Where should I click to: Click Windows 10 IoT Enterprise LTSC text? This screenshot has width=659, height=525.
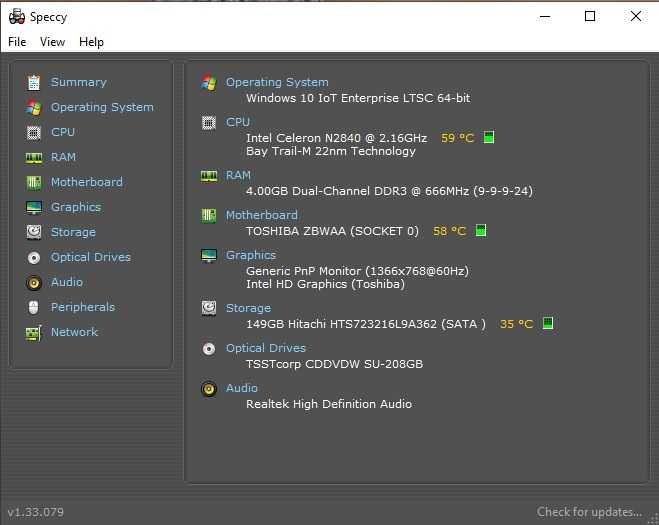pos(358,98)
